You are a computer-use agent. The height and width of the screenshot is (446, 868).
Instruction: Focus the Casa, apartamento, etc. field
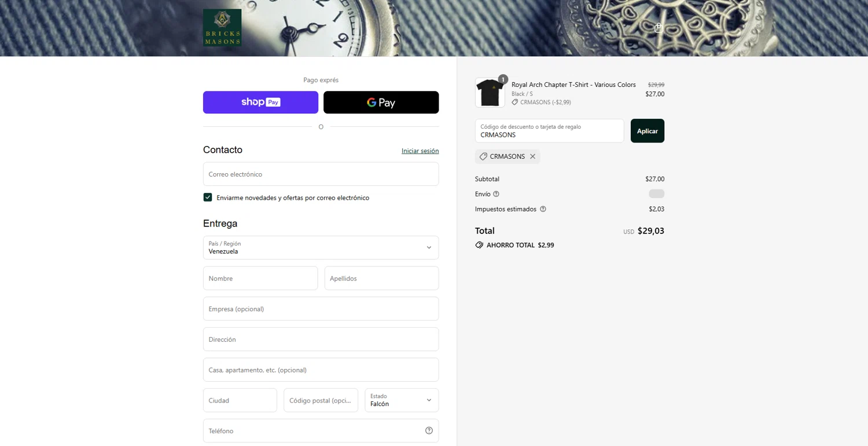coord(321,370)
